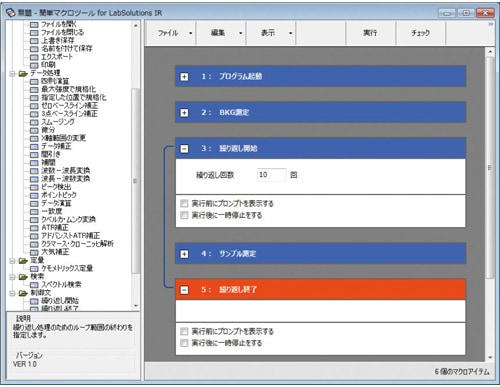Click the toolbar overflow chevron
Image resolution: width=500 pixels, height=387 pixels.
491,24
